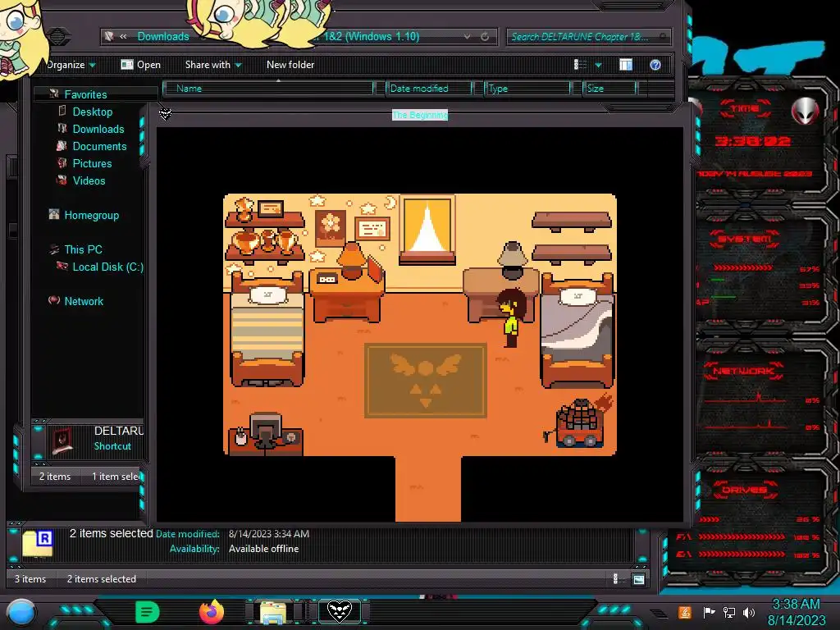Open Documents in the navigation pane
This screenshot has width=840, height=630.
[x=99, y=146]
